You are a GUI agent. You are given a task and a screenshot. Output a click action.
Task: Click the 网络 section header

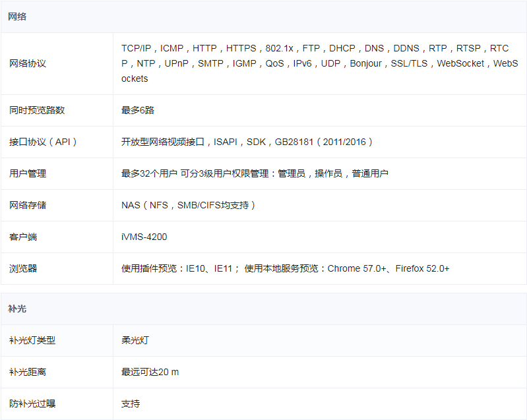[17, 16]
